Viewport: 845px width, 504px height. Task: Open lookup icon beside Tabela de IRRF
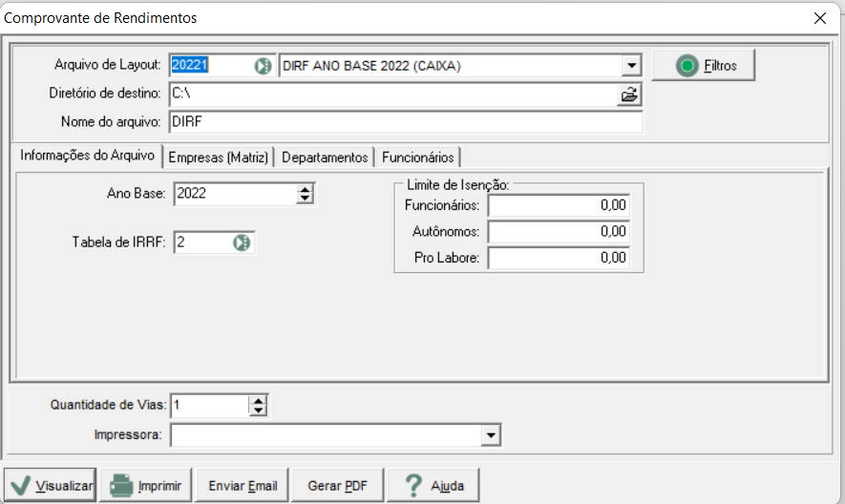pos(242,242)
